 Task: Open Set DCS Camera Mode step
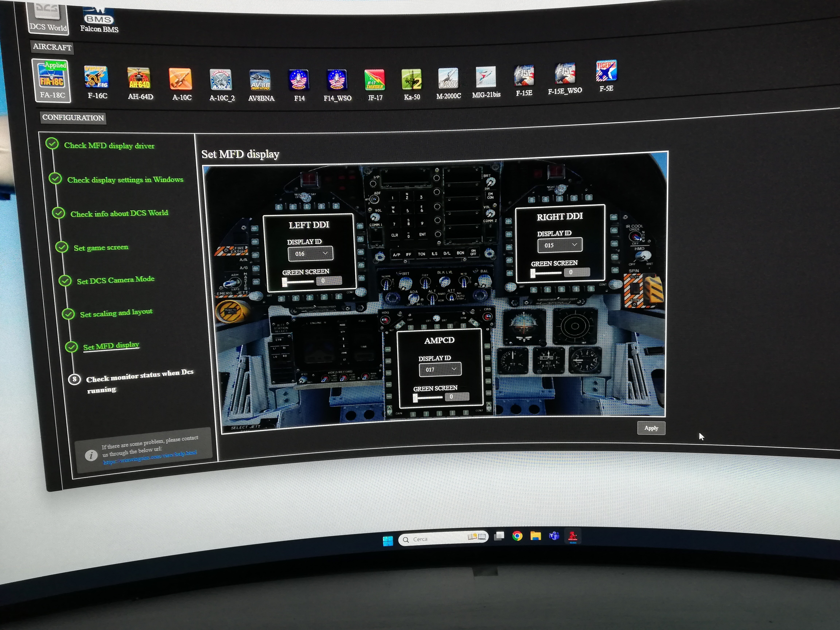point(115,280)
